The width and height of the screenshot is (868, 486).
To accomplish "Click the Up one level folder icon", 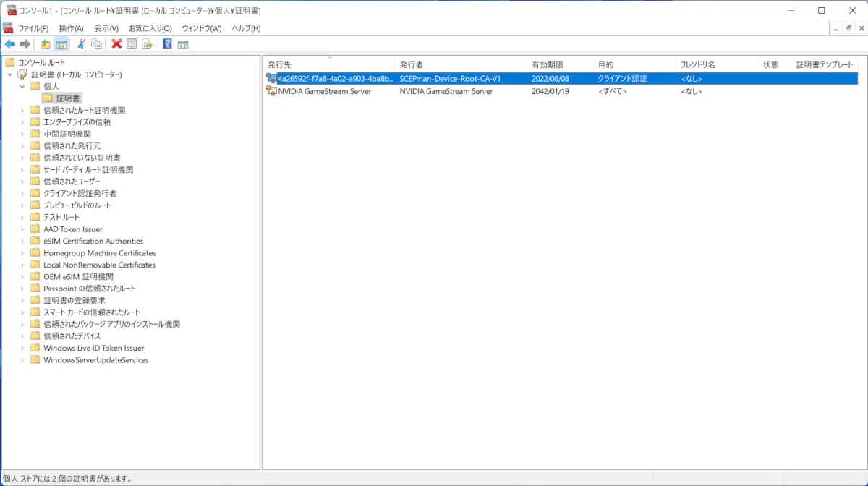I will click(x=46, y=44).
